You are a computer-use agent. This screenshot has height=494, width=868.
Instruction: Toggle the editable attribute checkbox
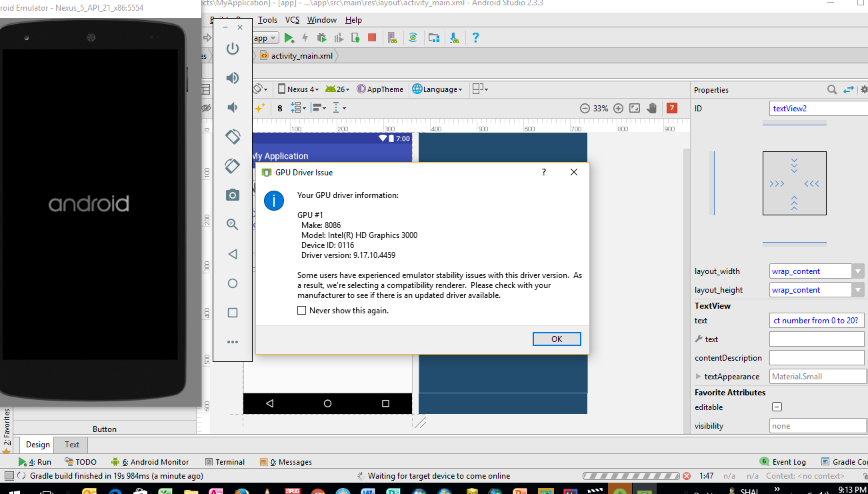point(777,407)
